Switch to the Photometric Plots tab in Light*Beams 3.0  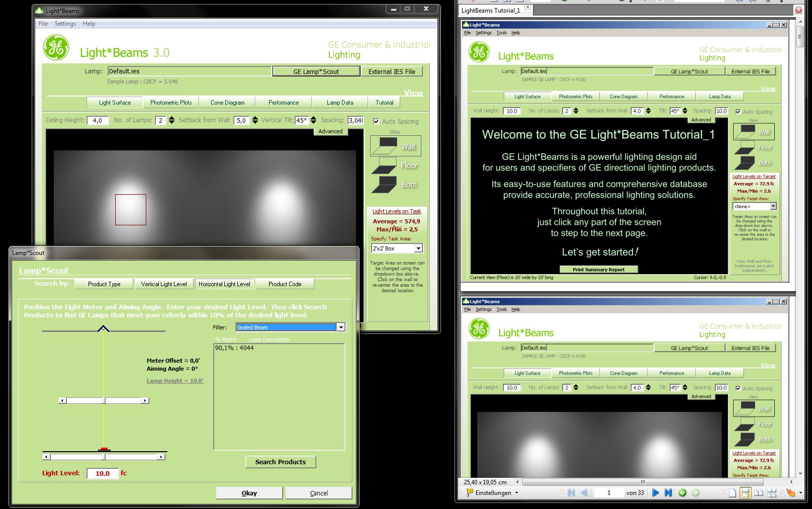(171, 103)
